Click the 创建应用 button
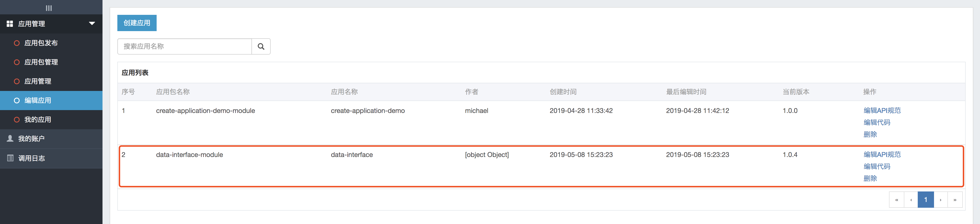980x224 pixels. pos(137,23)
